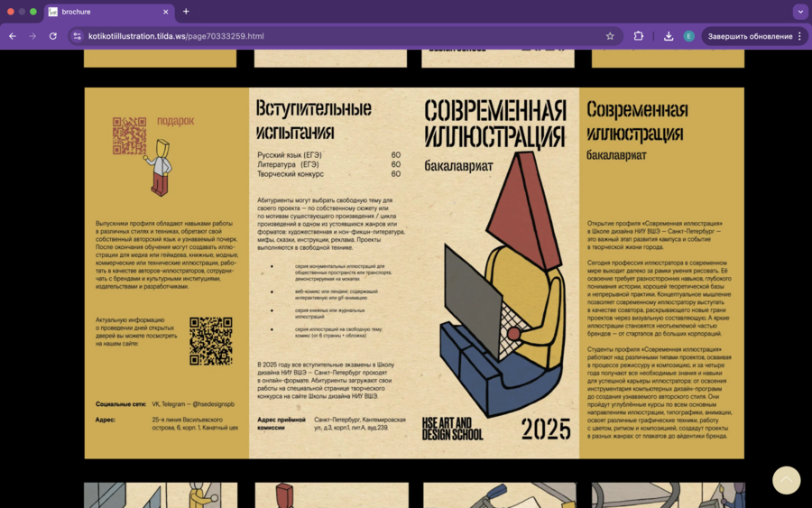This screenshot has height=508, width=812.
Task: Close the brochure tab
Action: tap(166, 12)
